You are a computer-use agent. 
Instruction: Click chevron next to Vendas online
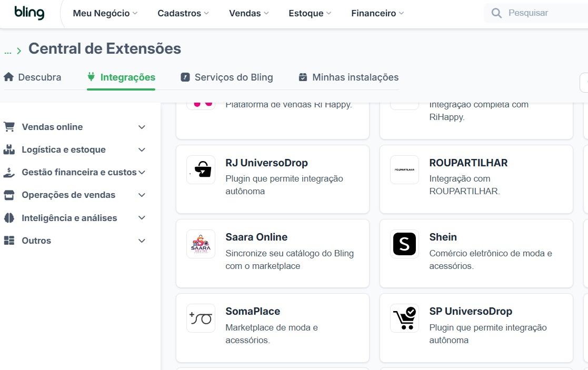coord(142,127)
